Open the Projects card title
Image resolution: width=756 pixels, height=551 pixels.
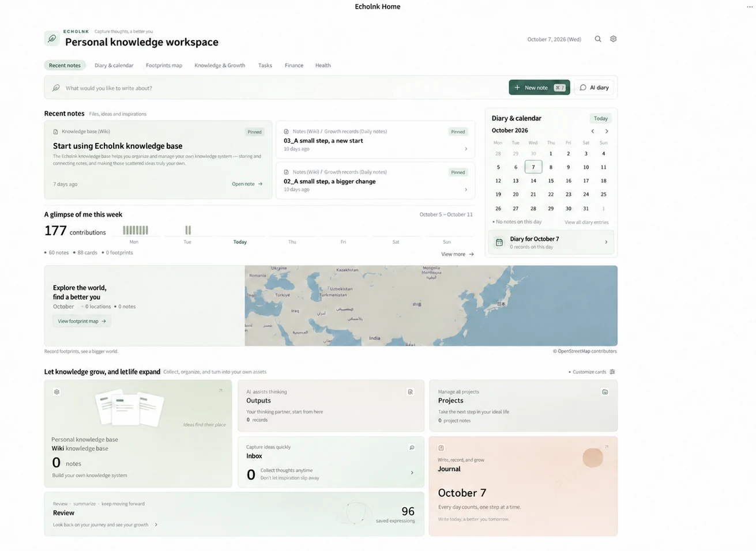pos(450,401)
